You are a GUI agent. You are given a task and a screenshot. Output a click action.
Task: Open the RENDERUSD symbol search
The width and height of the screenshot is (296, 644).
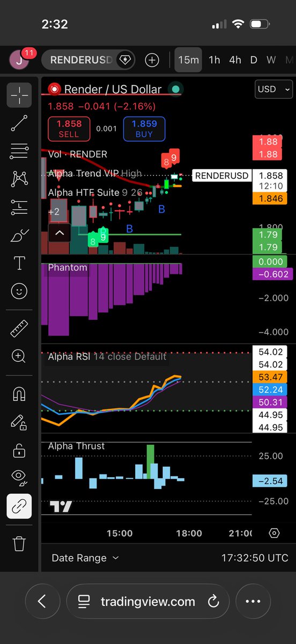tap(81, 60)
